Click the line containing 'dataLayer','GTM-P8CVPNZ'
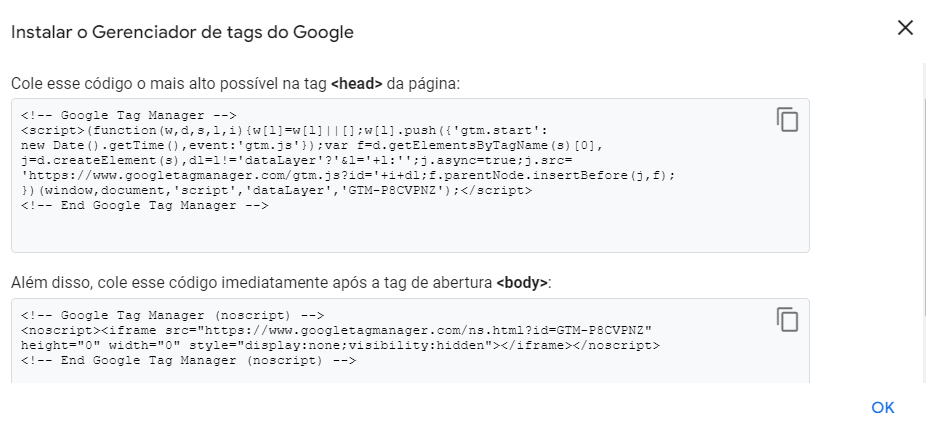The height and width of the screenshot is (426, 926). (276, 190)
